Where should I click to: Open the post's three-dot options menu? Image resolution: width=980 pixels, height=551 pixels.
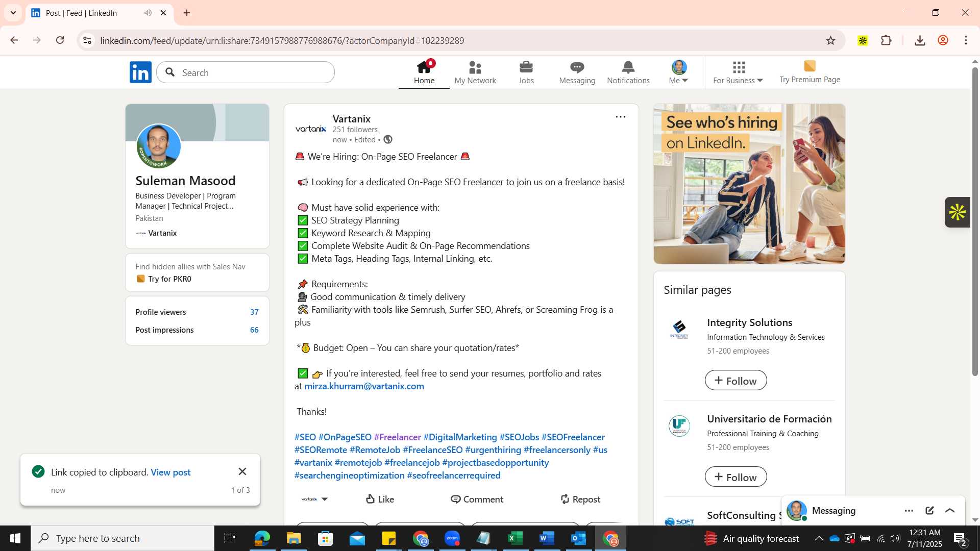[620, 117]
